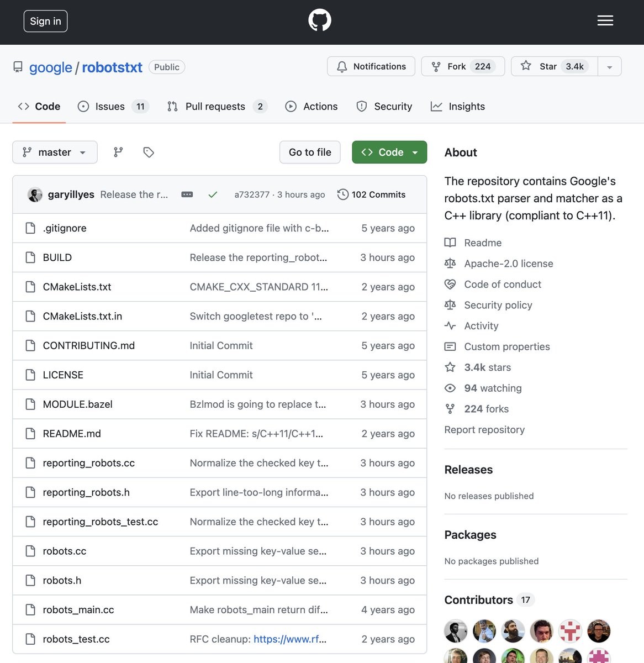Open the .gitignore file
This screenshot has width=644, height=663.
point(65,228)
